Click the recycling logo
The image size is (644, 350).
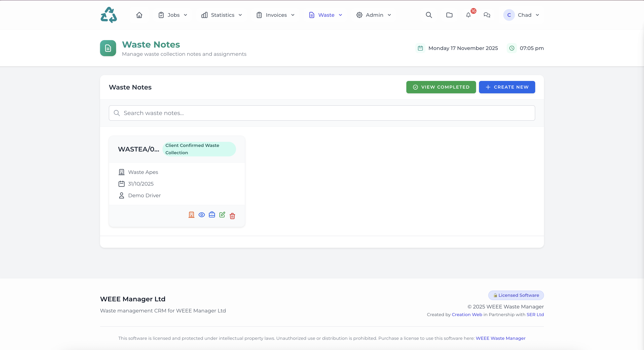(x=108, y=15)
